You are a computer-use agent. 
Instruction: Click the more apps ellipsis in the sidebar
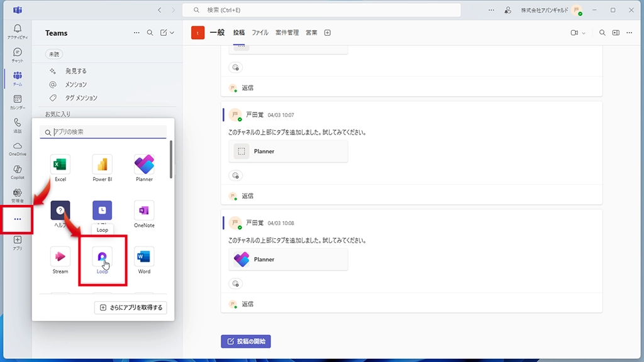pos(17,219)
